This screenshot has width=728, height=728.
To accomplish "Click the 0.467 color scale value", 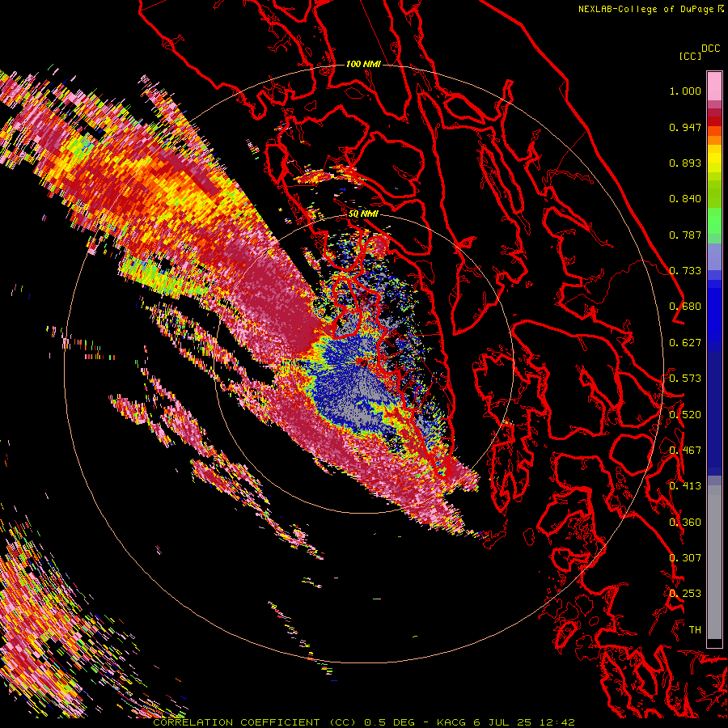I will [x=685, y=451].
